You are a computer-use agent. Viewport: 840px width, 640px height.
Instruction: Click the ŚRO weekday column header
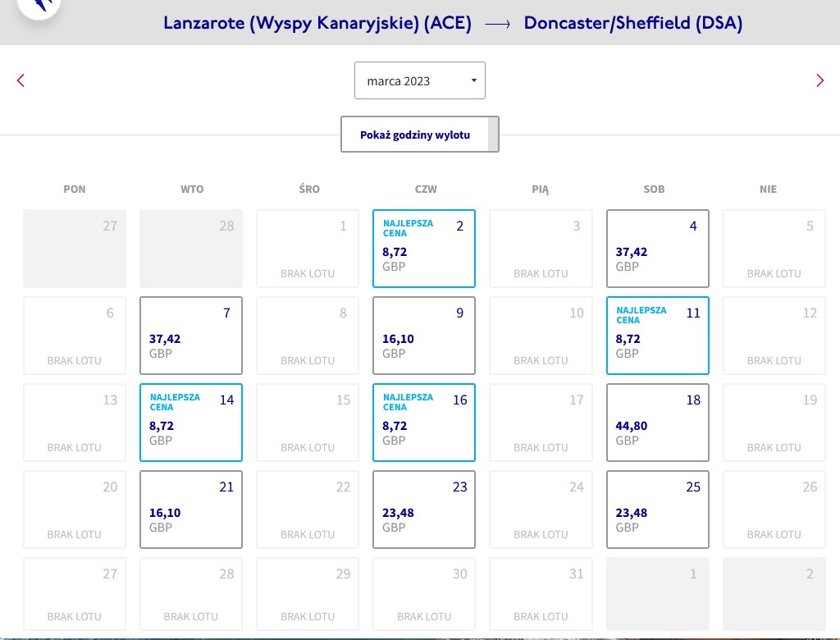pos(309,190)
